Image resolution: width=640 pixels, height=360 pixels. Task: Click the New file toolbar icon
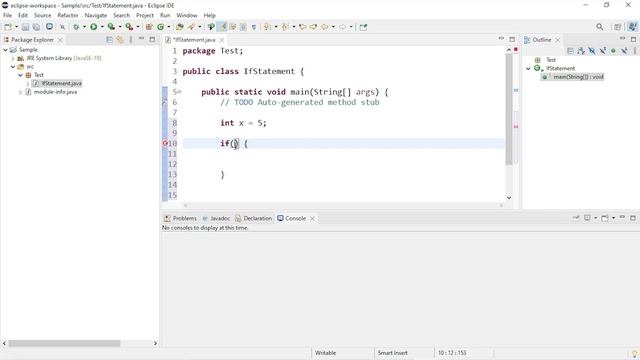[8, 27]
